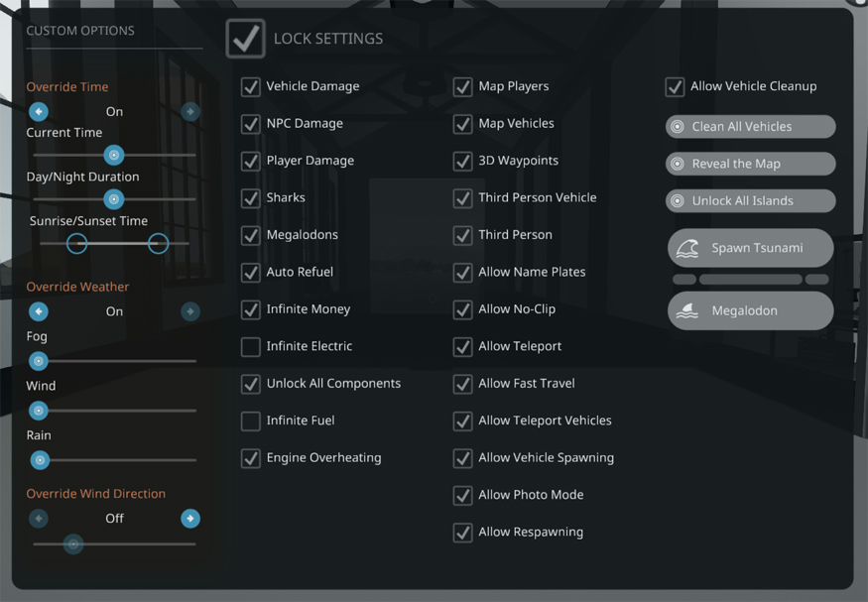Enable the Infinite Electric checkbox
The width and height of the screenshot is (868, 602).
click(x=250, y=346)
